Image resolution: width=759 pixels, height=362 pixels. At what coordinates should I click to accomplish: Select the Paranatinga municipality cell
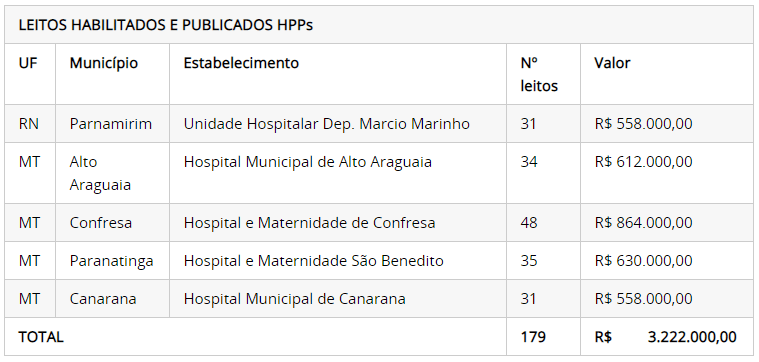(111, 261)
